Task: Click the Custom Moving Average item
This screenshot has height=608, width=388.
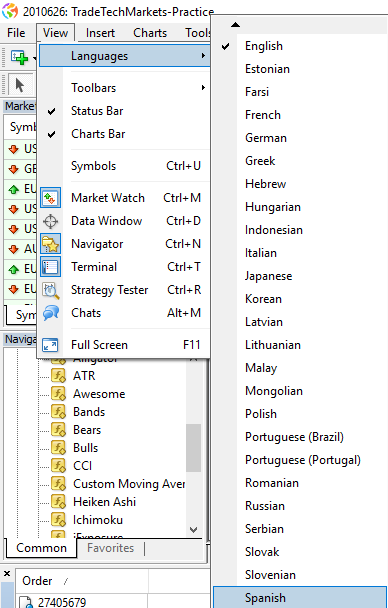Action: [x=129, y=484]
